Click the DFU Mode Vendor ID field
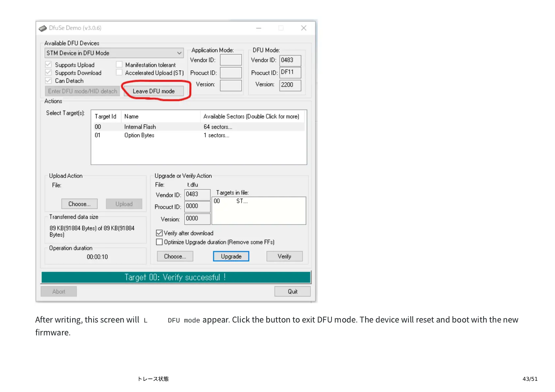Viewport: 555px width, 392px height. point(290,61)
